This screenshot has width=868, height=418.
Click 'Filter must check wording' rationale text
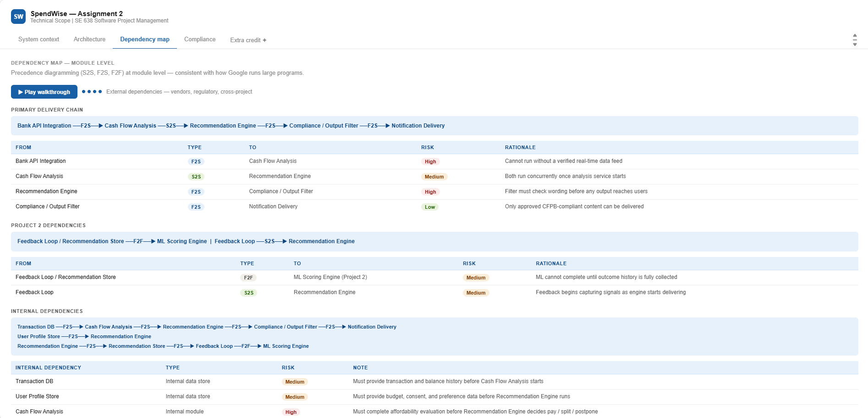click(x=576, y=191)
